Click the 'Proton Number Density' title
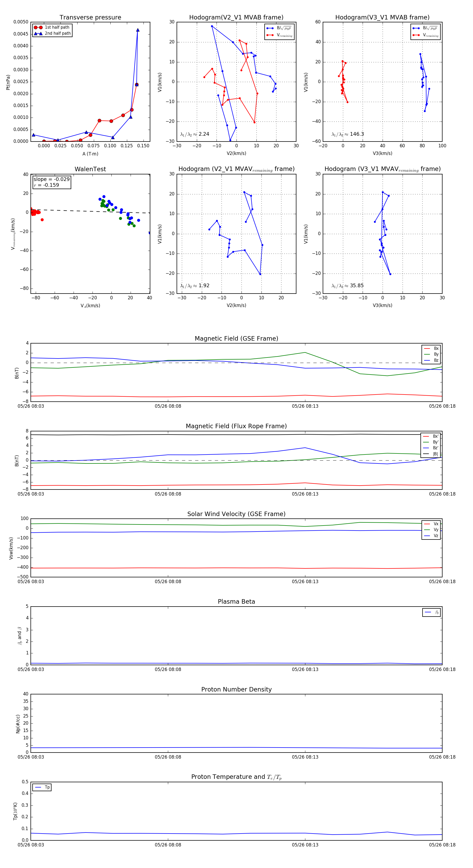Viewport: 473px width, 868px height. tap(236, 689)
